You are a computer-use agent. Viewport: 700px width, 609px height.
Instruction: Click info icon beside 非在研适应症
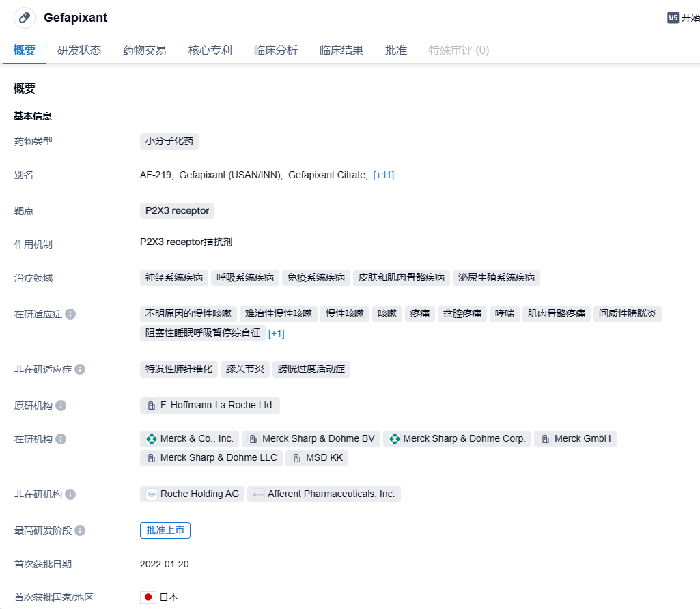coord(80,369)
